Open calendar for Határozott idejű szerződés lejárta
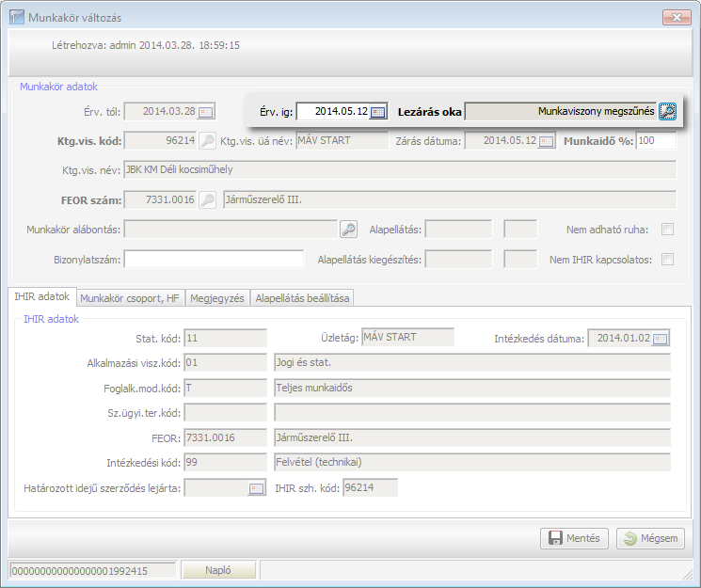This screenshot has height=588, width=701. pyautogui.click(x=256, y=488)
